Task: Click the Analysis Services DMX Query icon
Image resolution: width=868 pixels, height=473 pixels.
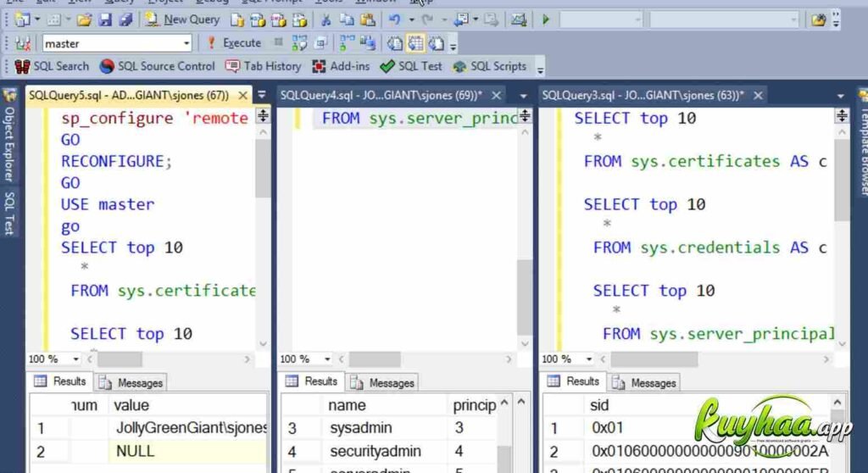Action: click(x=278, y=20)
